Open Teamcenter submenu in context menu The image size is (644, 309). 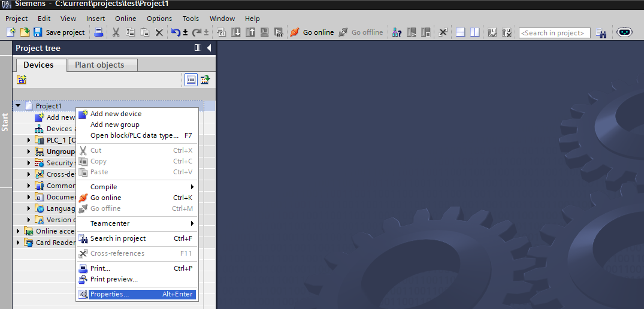pos(137,223)
